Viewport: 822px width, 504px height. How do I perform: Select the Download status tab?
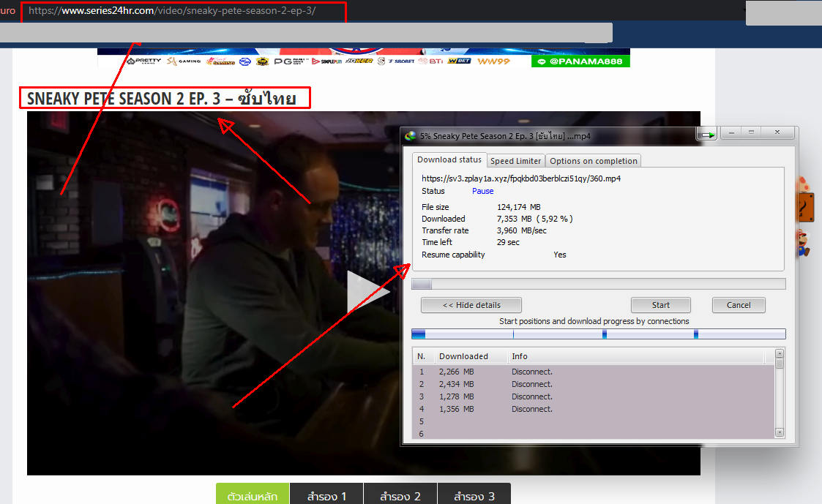(449, 159)
